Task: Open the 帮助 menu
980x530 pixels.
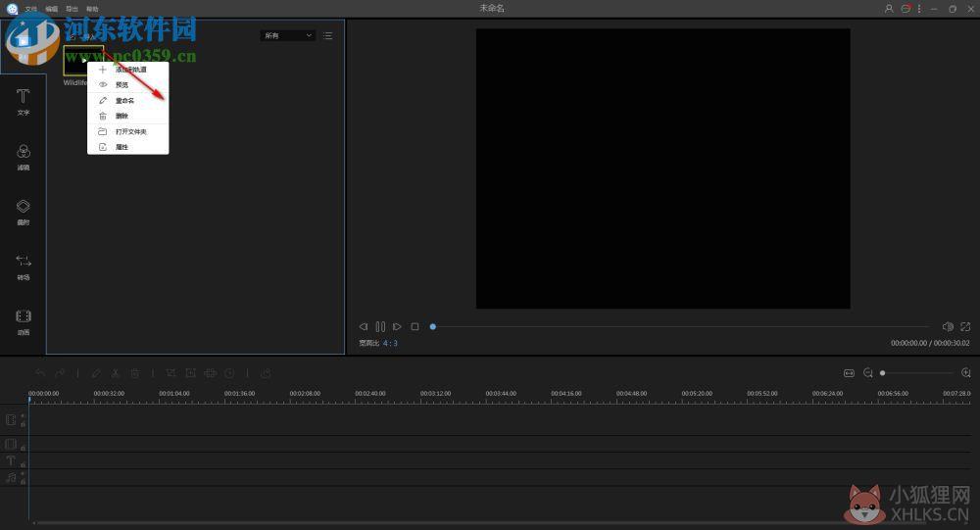Action: click(x=92, y=9)
